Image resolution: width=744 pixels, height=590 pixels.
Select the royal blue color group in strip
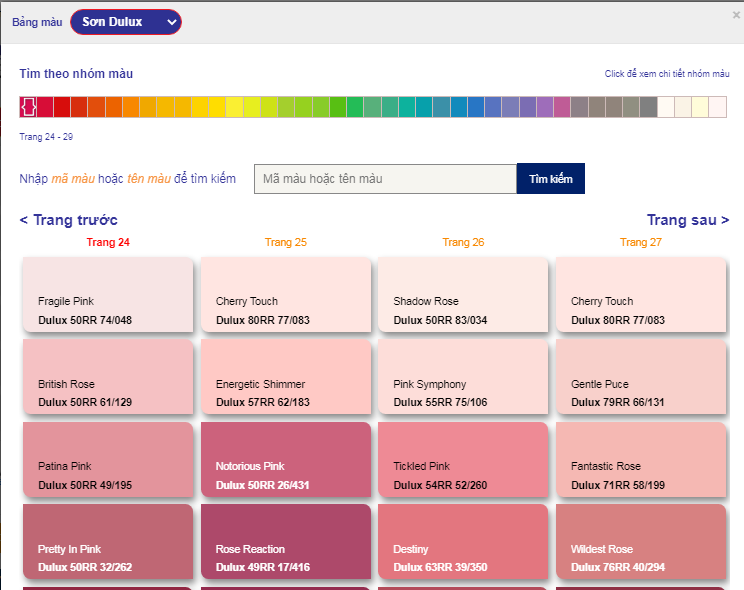pos(476,107)
